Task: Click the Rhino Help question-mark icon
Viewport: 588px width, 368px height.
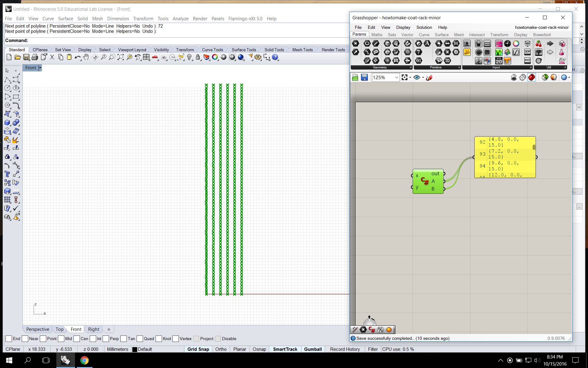Action: pyautogui.click(x=275, y=57)
